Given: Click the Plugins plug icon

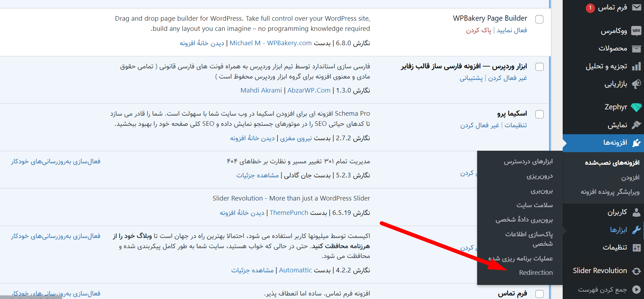Looking at the screenshot, I should tap(636, 143).
